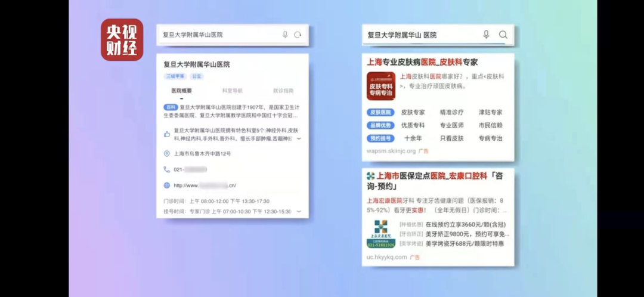Click the 品牌优势 blue tag
Viewport: 644px width, 297px height.
380,125
